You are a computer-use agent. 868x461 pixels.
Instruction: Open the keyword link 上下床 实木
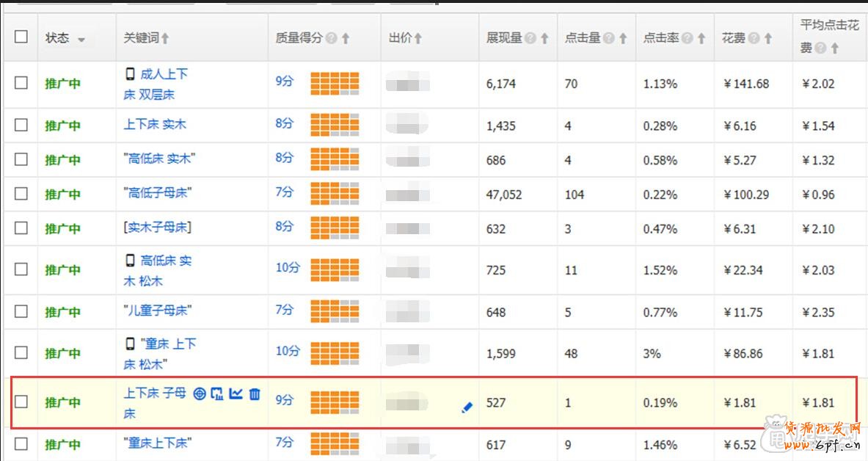click(155, 124)
